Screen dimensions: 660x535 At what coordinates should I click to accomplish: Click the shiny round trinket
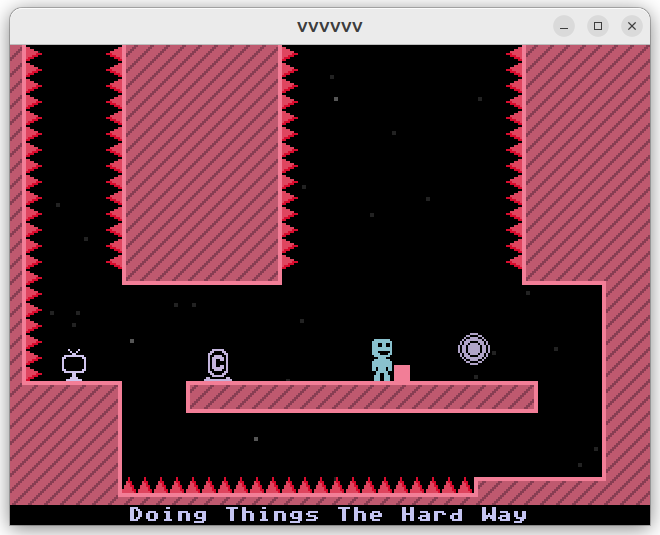point(474,349)
